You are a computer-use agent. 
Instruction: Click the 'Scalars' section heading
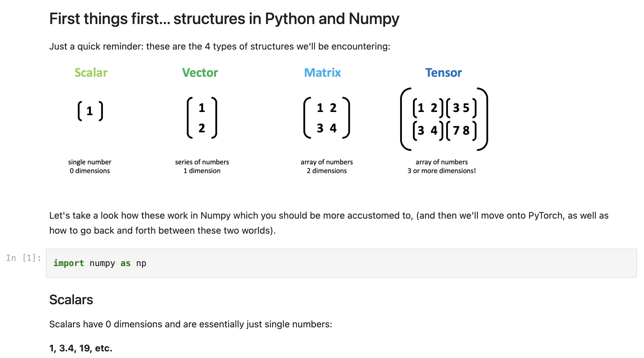[71, 300]
